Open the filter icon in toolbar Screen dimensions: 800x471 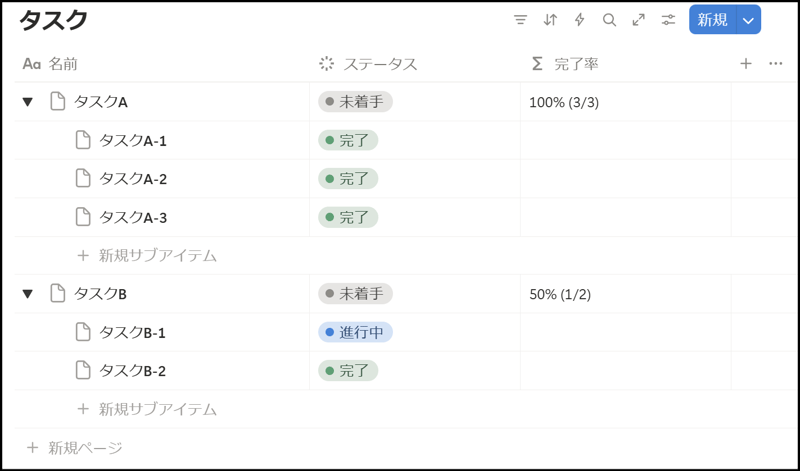(520, 20)
